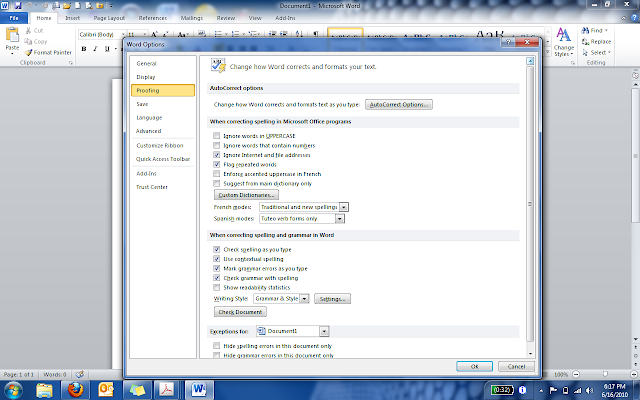Open Windows Explorer folder on the taskbar
This screenshot has height=400, width=640.
44,390
